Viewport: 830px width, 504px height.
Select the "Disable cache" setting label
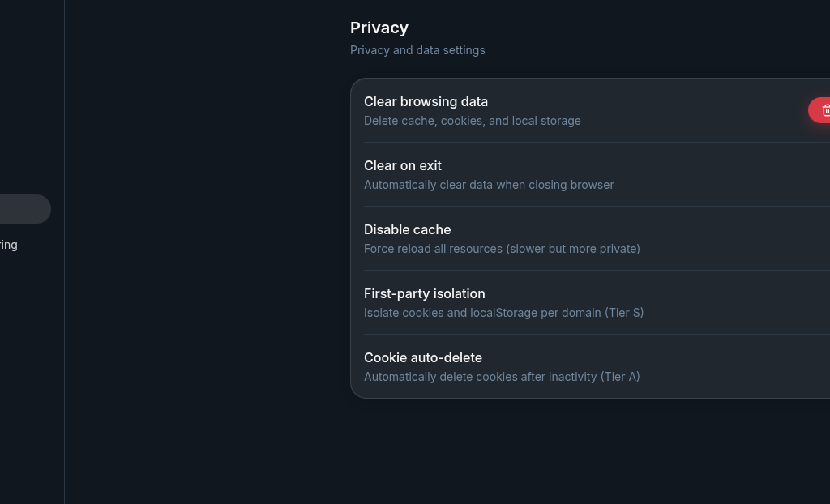pos(407,229)
